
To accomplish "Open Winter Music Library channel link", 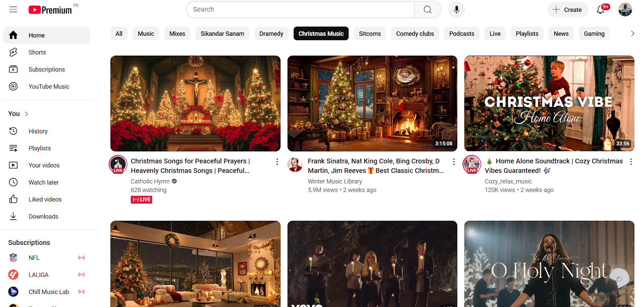I will 335,181.
